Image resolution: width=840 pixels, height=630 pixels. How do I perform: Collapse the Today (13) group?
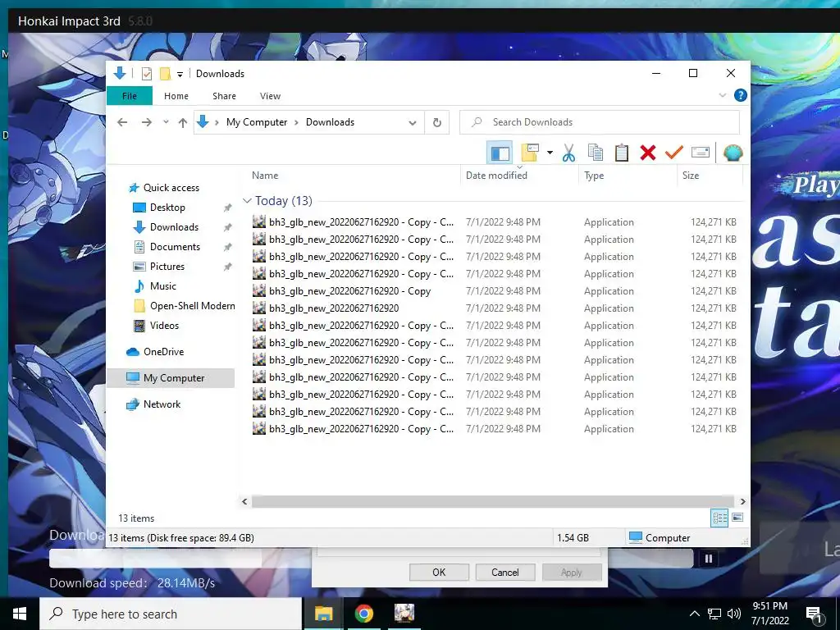click(247, 201)
